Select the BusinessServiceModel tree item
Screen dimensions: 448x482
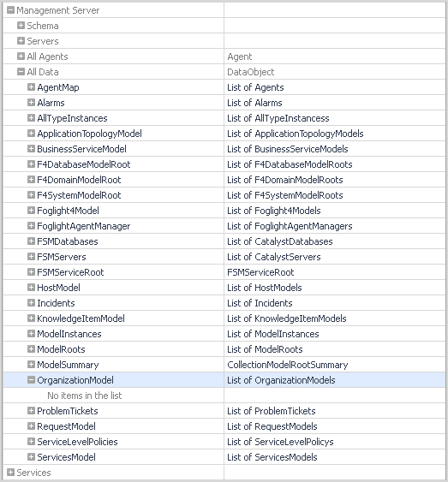click(81, 149)
